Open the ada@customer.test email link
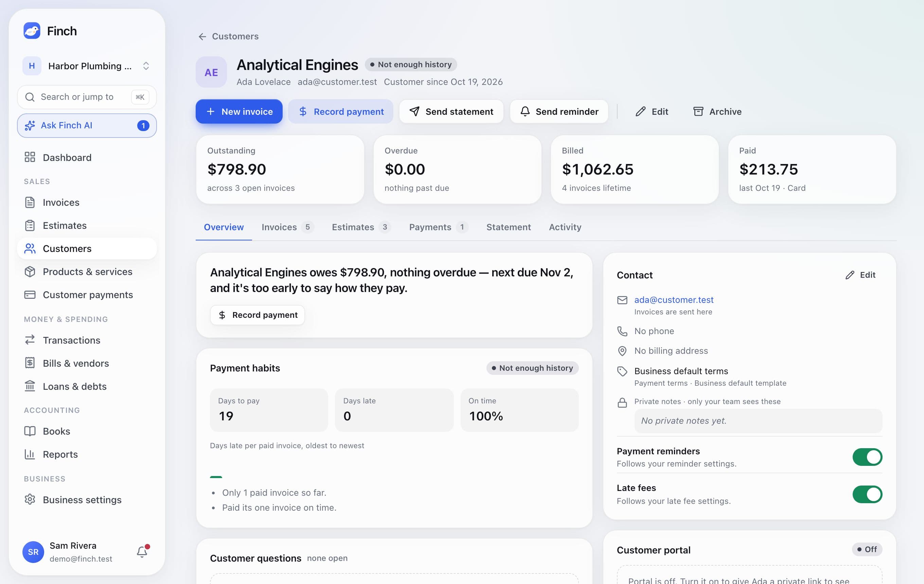The height and width of the screenshot is (584, 924). point(673,299)
